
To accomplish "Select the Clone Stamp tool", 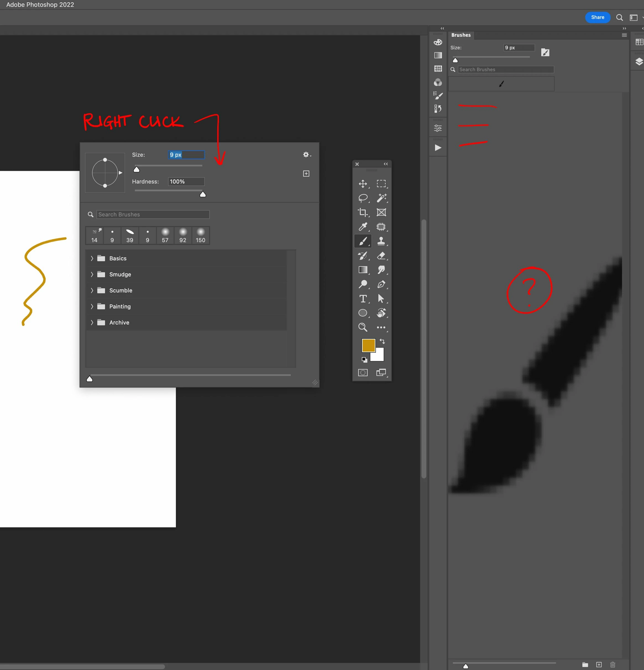I will pyautogui.click(x=381, y=241).
